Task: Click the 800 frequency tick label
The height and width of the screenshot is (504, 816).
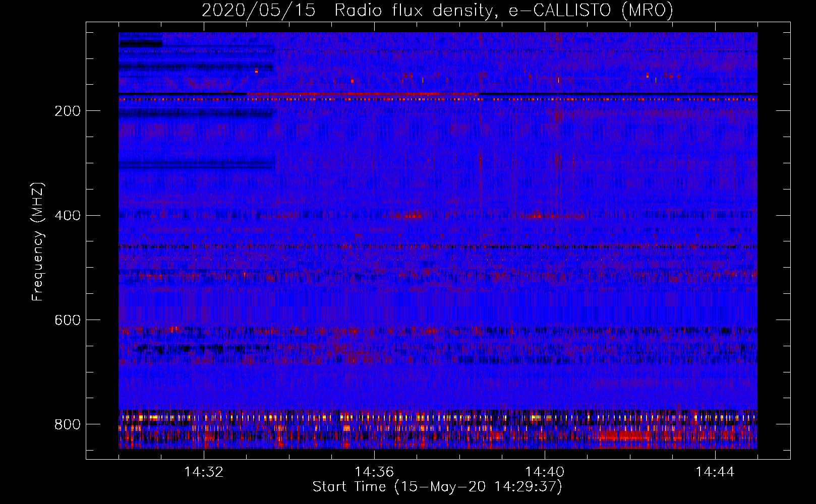Action: pyautogui.click(x=68, y=425)
